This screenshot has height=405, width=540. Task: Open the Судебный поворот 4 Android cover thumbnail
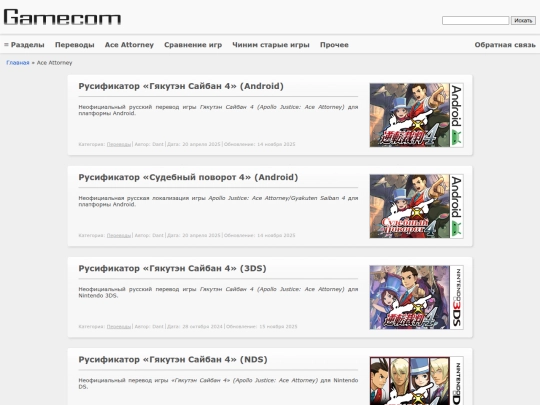tap(416, 206)
